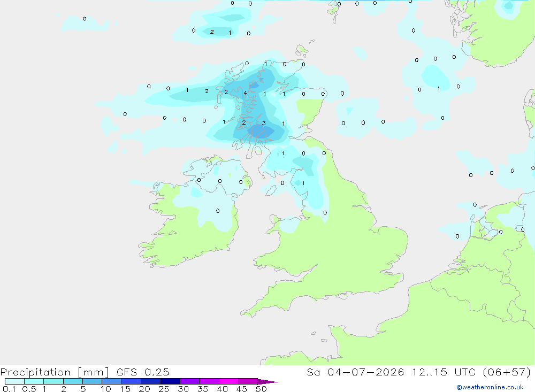This screenshot has width=535, height=392.
Task: Click legend label '25'
Action: click(164, 389)
